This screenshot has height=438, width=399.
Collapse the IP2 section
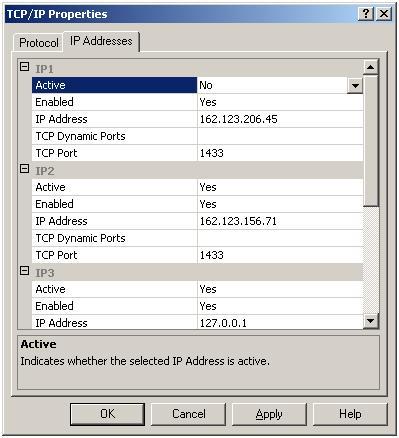pos(24,169)
